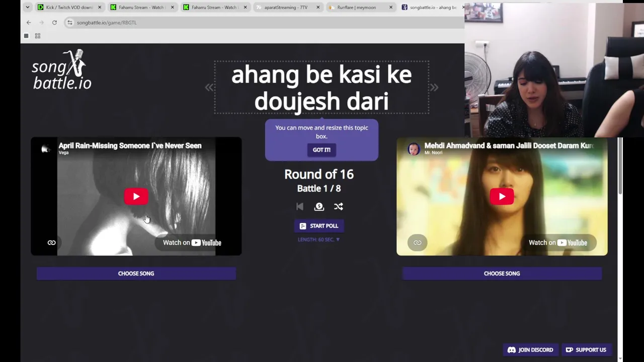Click the 'Round of 16' heading
The height and width of the screenshot is (362, 644).
319,174
